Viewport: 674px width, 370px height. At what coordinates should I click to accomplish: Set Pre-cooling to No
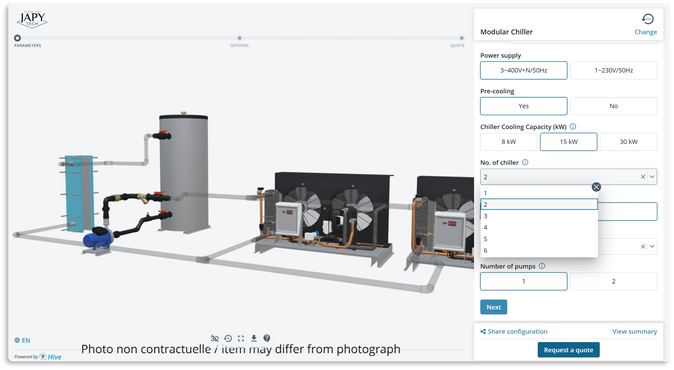tap(613, 106)
